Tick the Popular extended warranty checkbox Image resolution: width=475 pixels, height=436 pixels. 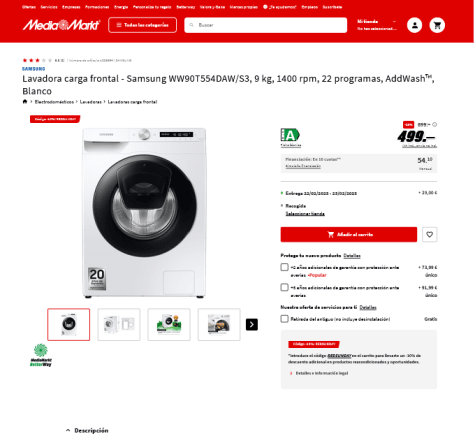(x=284, y=267)
